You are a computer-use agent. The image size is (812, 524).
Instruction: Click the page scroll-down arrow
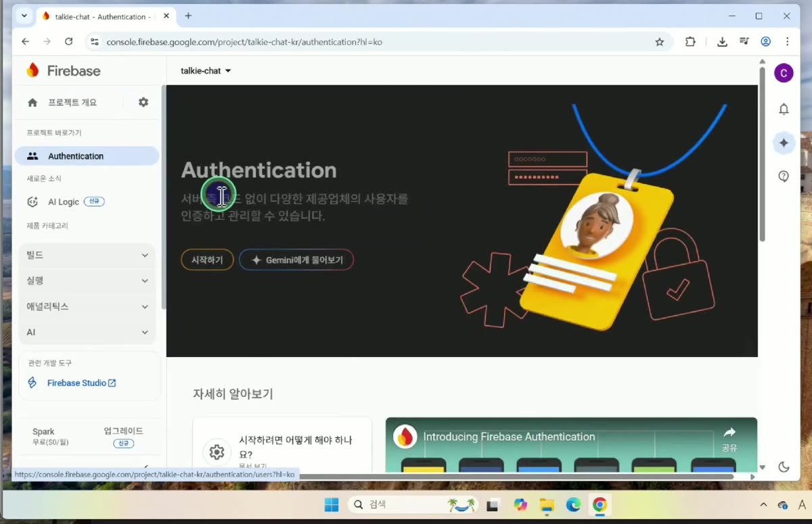coord(762,467)
